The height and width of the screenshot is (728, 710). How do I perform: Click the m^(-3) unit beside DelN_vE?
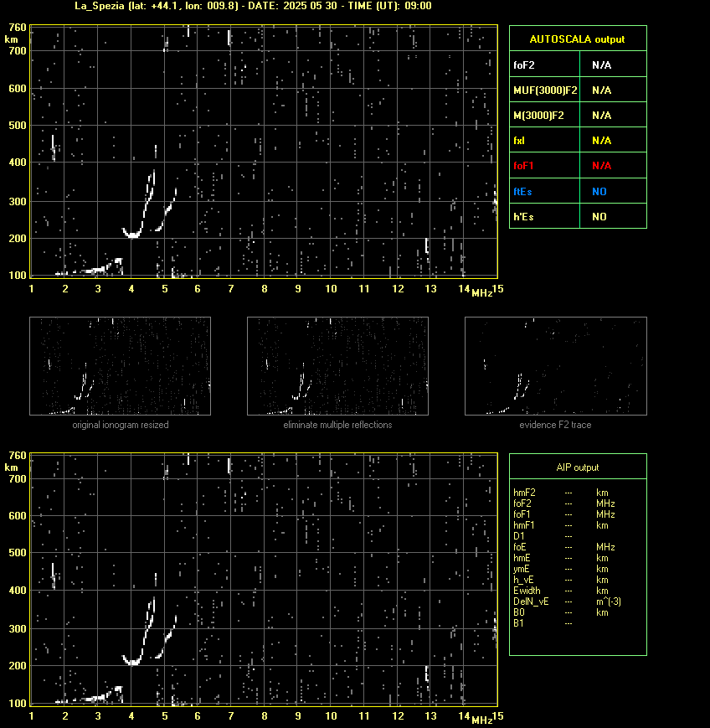(609, 602)
